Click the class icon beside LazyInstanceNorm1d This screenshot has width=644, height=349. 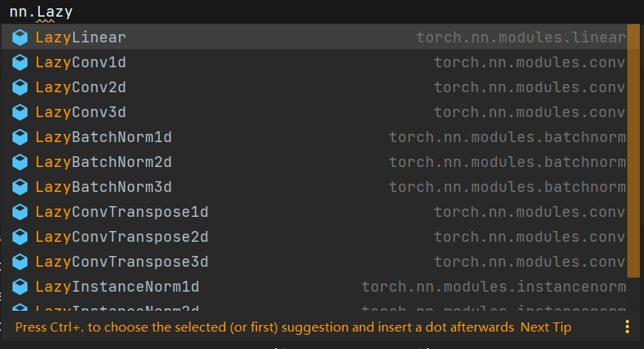click(x=20, y=287)
